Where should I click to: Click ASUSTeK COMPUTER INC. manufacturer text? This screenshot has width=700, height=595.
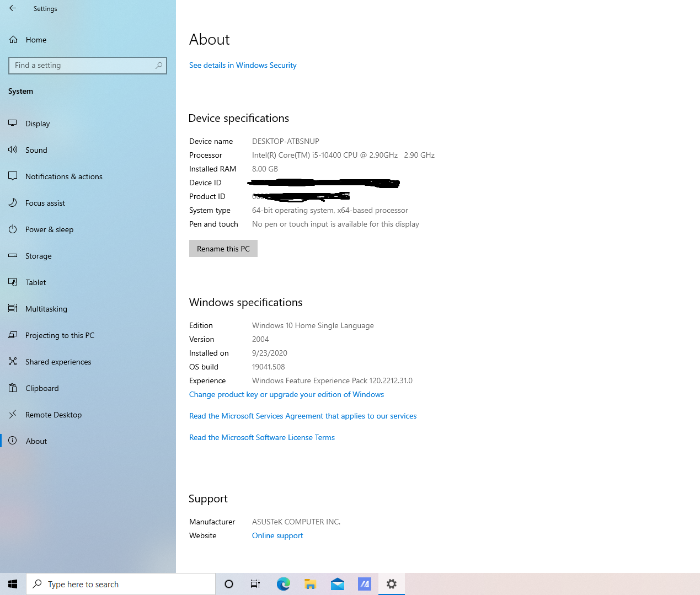(x=296, y=522)
